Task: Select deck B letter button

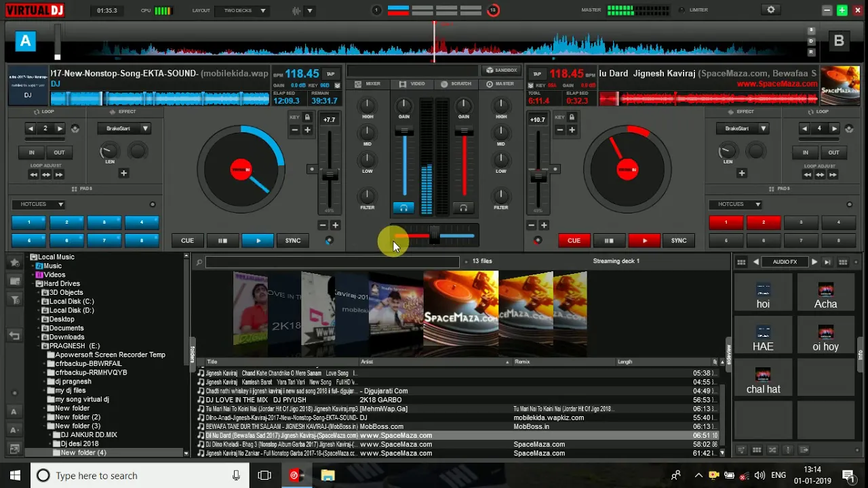Action: pos(839,41)
